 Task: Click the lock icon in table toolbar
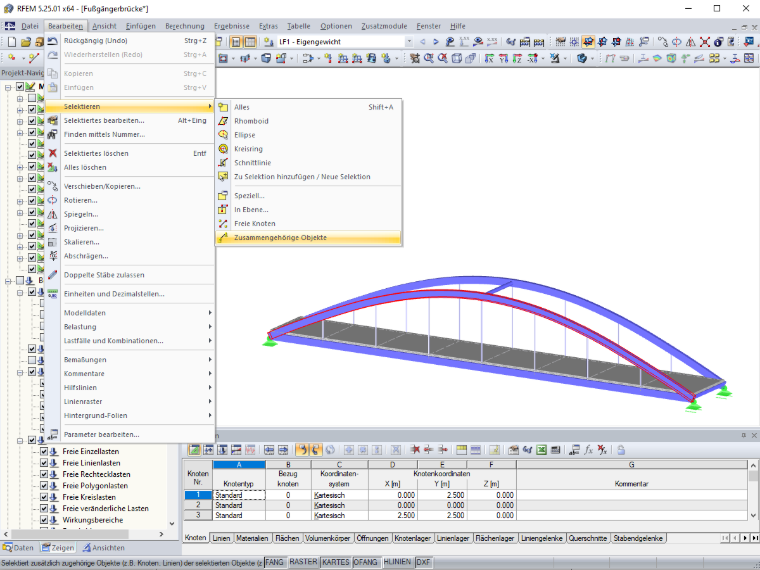point(621,450)
